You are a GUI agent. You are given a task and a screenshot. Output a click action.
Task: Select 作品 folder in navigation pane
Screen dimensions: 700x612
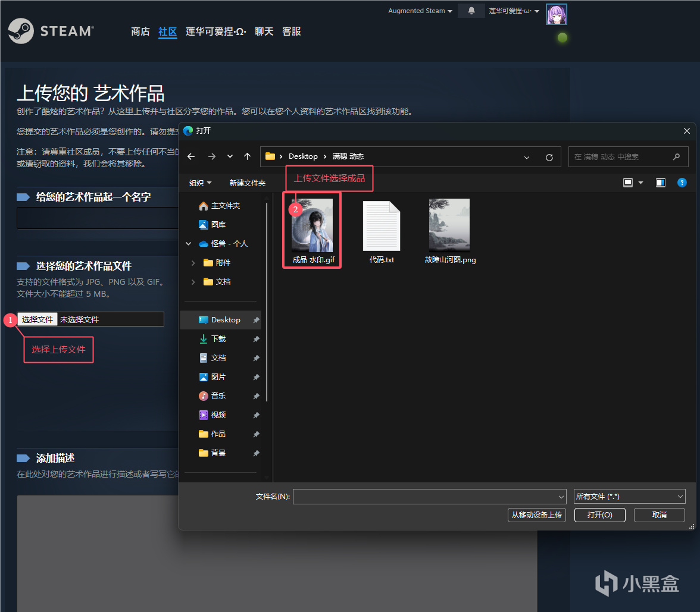[x=212, y=434]
